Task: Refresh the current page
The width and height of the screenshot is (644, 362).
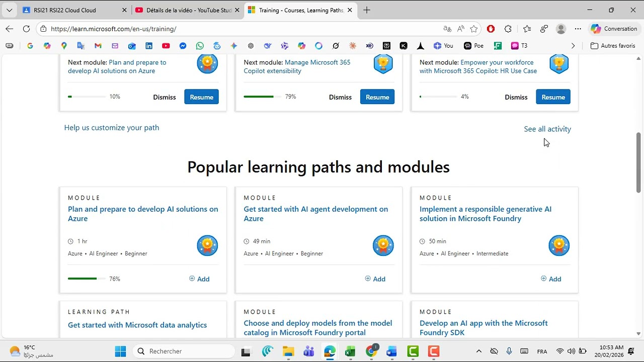Action: [x=26, y=29]
